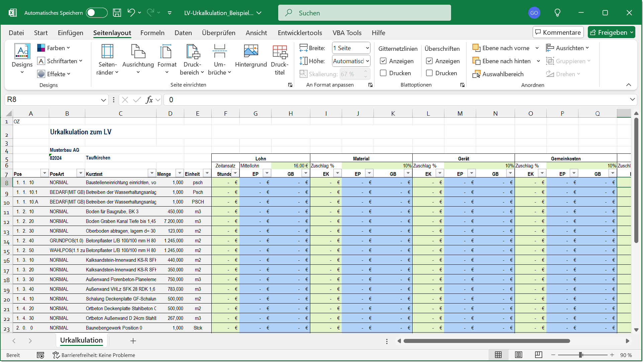Viewport: 644px width, 363px height.
Task: Click the Freigeben button
Action: point(611,32)
